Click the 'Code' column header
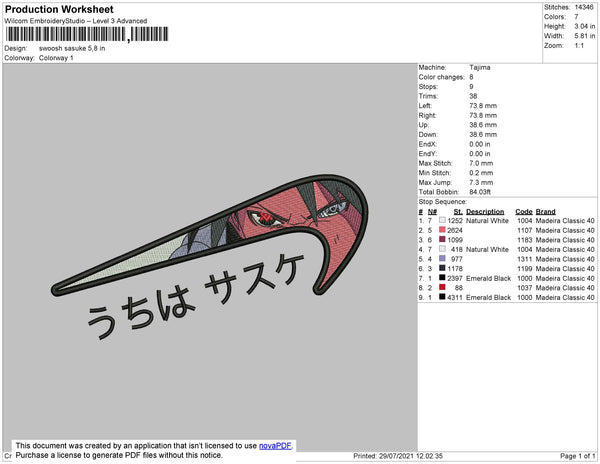 pos(524,212)
